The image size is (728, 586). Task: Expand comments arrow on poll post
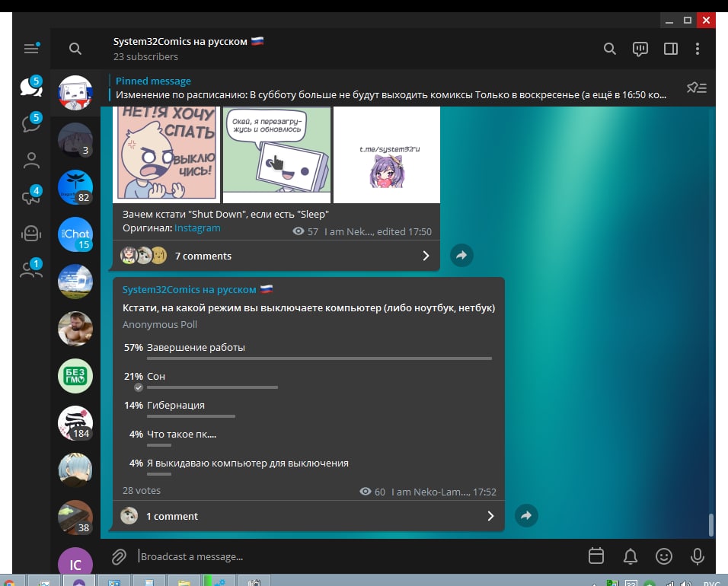coord(490,516)
